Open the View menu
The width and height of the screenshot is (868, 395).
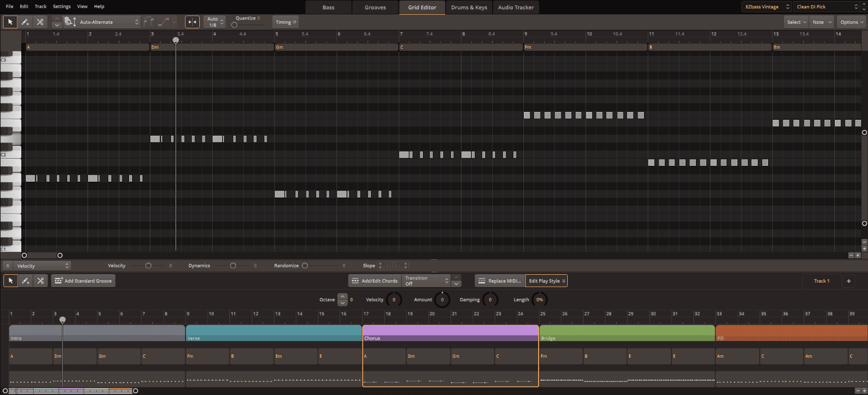coord(82,6)
